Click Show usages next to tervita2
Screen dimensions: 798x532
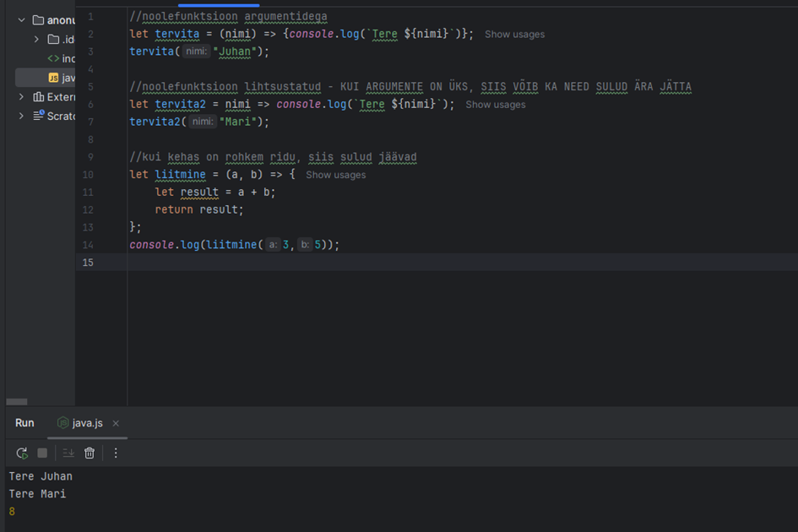tap(495, 105)
